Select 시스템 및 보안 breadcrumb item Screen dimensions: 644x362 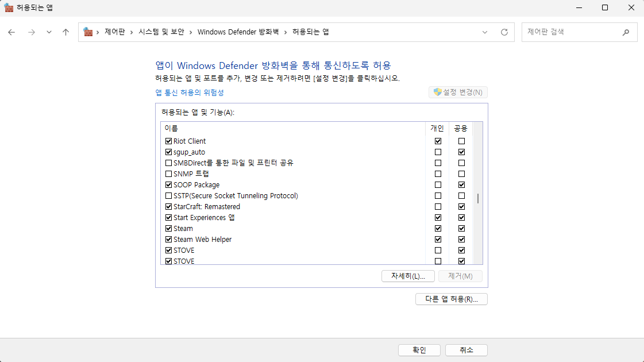click(x=161, y=32)
